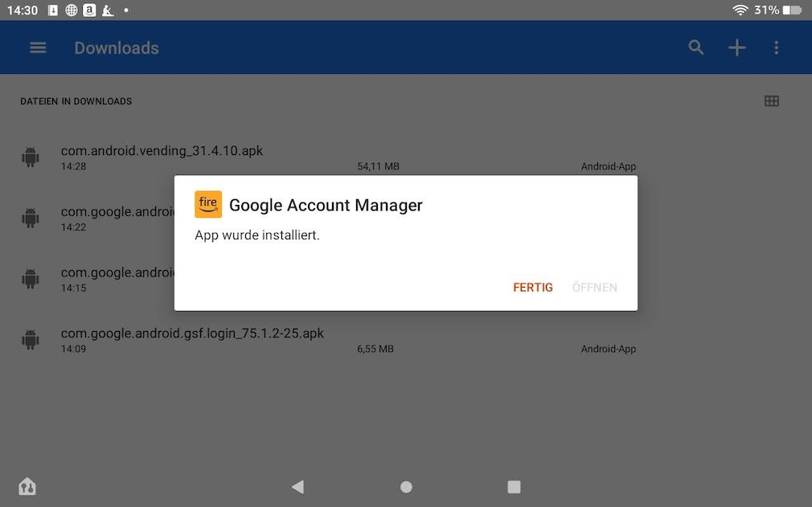Switch to grid view layout
The image size is (812, 507).
pos(772,100)
